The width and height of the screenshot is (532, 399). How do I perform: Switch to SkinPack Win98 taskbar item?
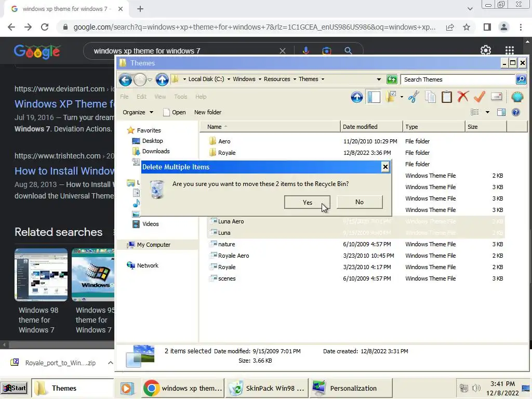pyautogui.click(x=267, y=388)
